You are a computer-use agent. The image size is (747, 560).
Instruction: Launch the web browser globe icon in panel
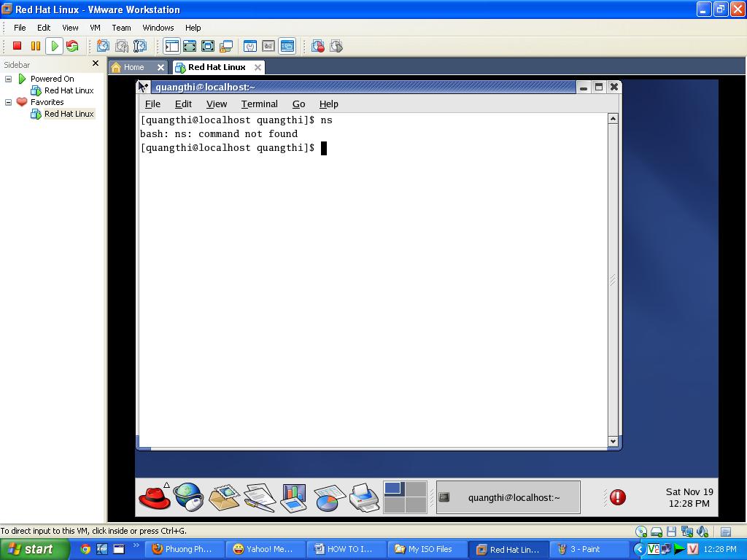[188, 497]
